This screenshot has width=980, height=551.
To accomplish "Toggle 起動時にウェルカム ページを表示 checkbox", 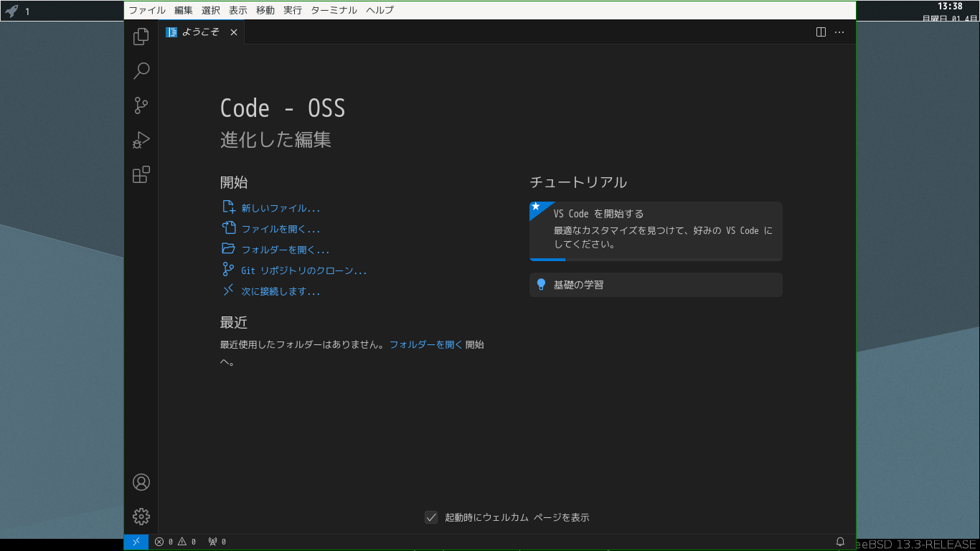I will (431, 517).
